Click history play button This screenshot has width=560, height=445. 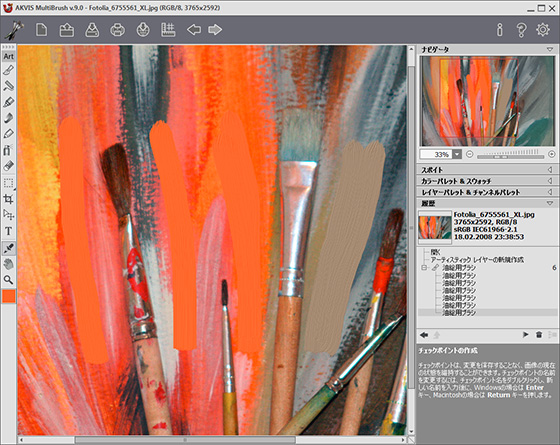click(525, 335)
